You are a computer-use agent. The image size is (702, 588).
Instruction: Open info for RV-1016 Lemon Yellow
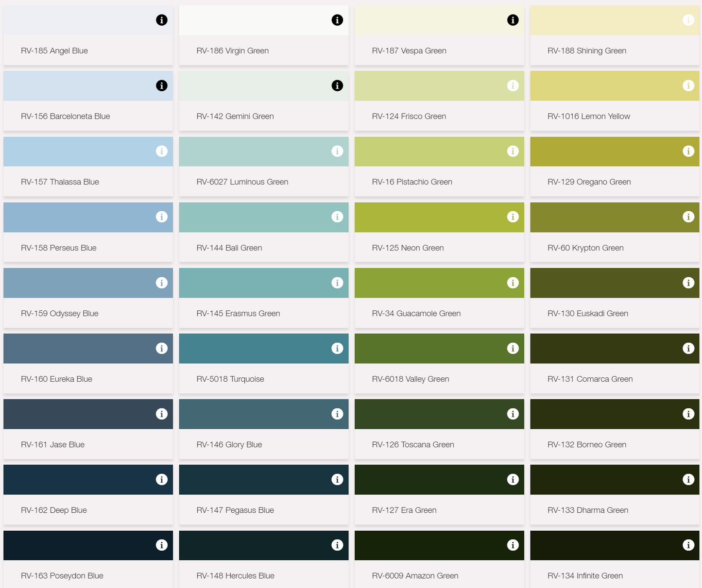(x=688, y=85)
